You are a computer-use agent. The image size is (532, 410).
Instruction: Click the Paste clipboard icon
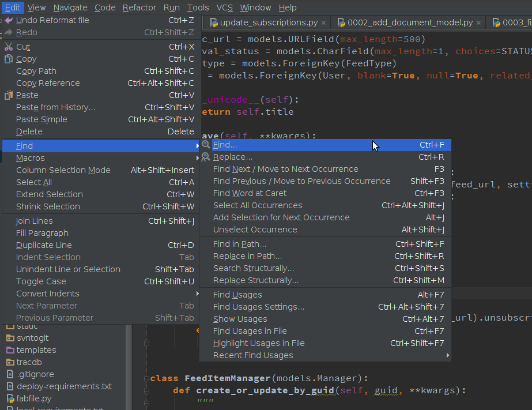pos(9,95)
